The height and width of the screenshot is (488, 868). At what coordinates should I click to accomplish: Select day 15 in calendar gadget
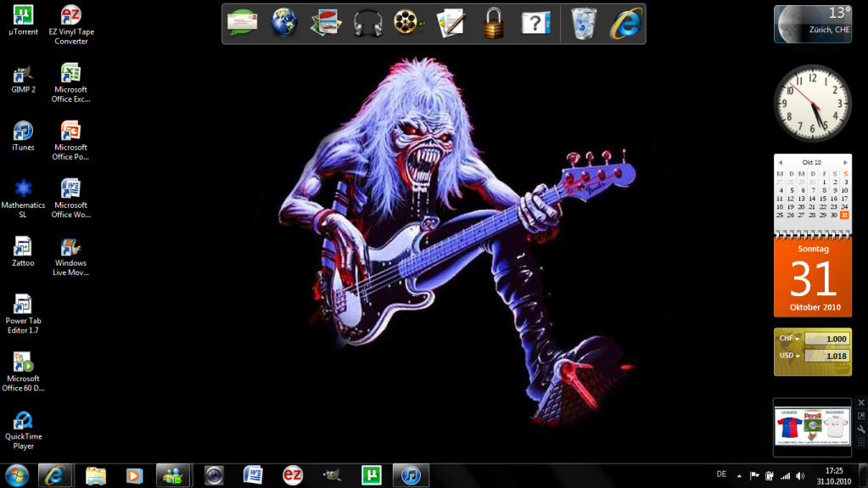(x=823, y=199)
